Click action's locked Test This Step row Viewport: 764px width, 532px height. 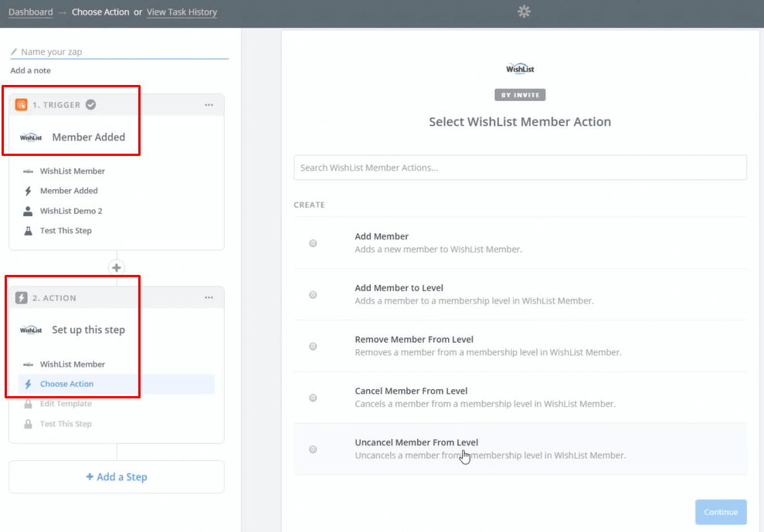[x=117, y=425]
